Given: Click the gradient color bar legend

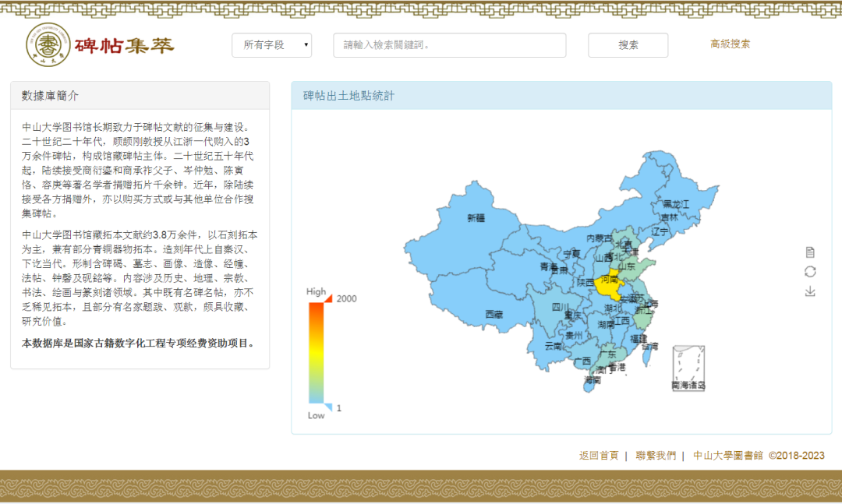Looking at the screenshot, I should (316, 353).
